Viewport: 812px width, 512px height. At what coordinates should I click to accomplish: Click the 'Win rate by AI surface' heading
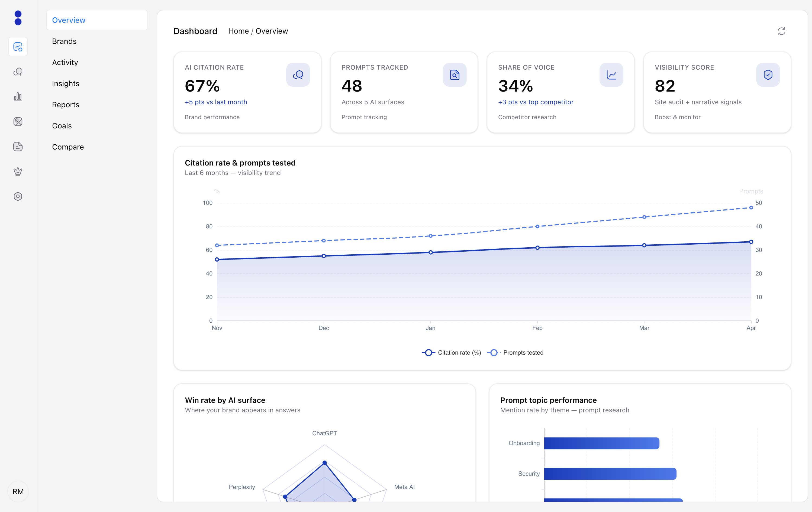coord(225,400)
